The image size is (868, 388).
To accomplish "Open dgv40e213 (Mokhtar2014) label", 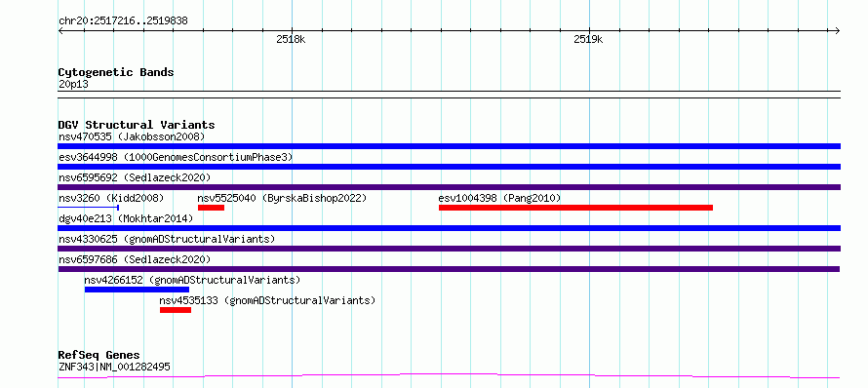I will (x=126, y=218).
